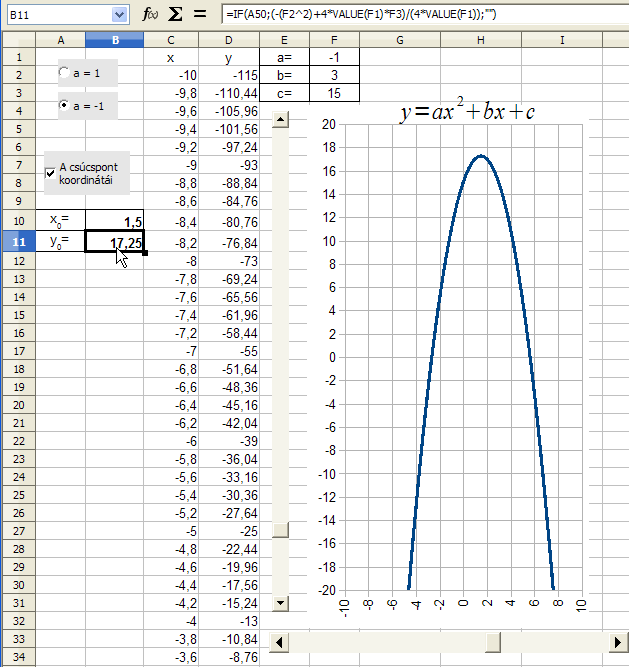Select column C header
This screenshot has width=629, height=667.
click(171, 40)
